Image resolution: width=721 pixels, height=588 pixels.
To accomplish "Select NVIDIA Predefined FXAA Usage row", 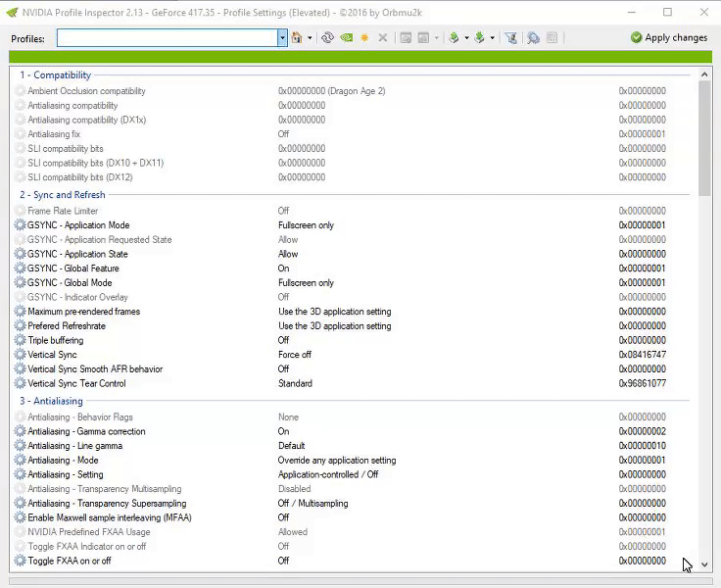I will point(352,532).
